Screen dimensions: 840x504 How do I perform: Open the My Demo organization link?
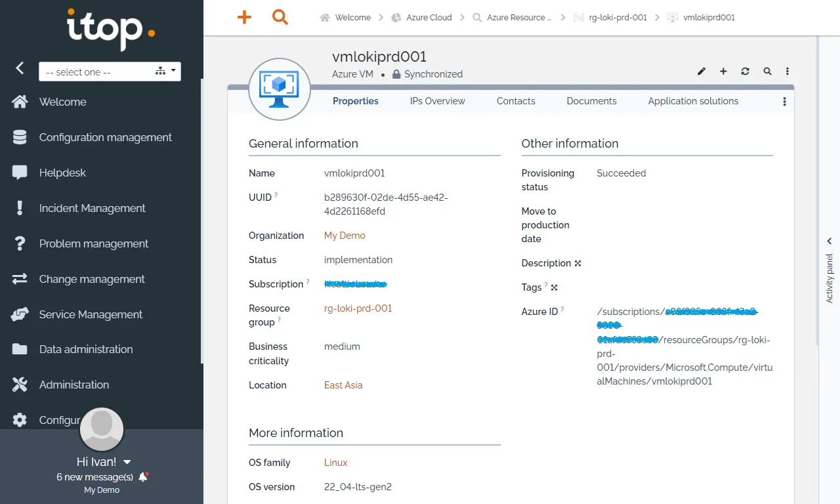[345, 236]
